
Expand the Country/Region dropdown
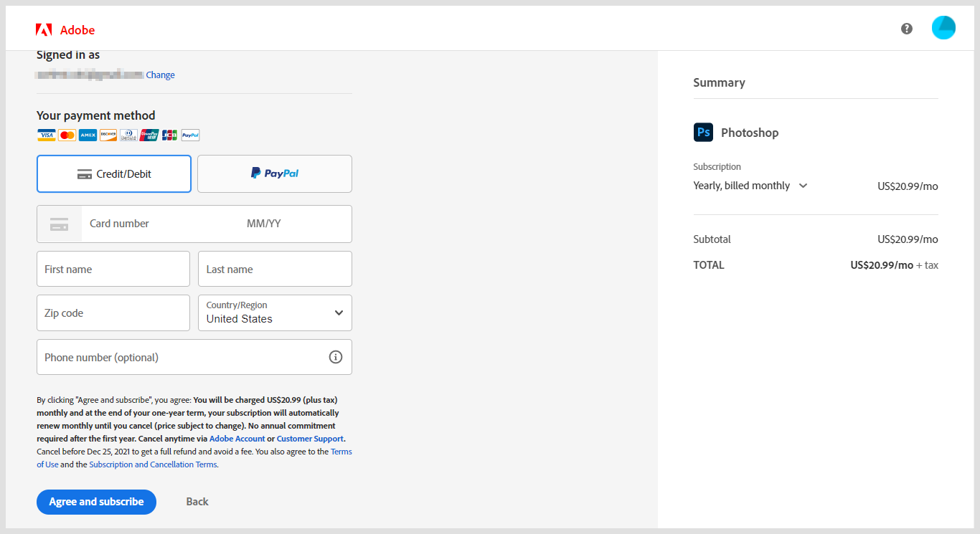pyautogui.click(x=275, y=313)
